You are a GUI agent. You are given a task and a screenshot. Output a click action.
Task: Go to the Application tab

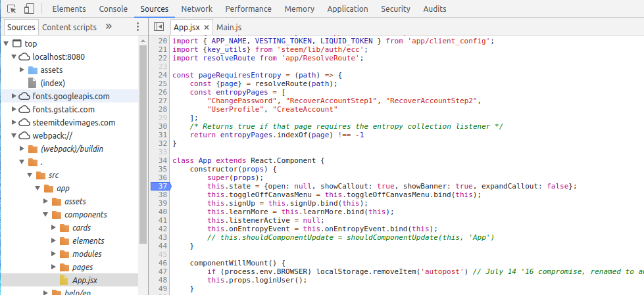coord(347,9)
